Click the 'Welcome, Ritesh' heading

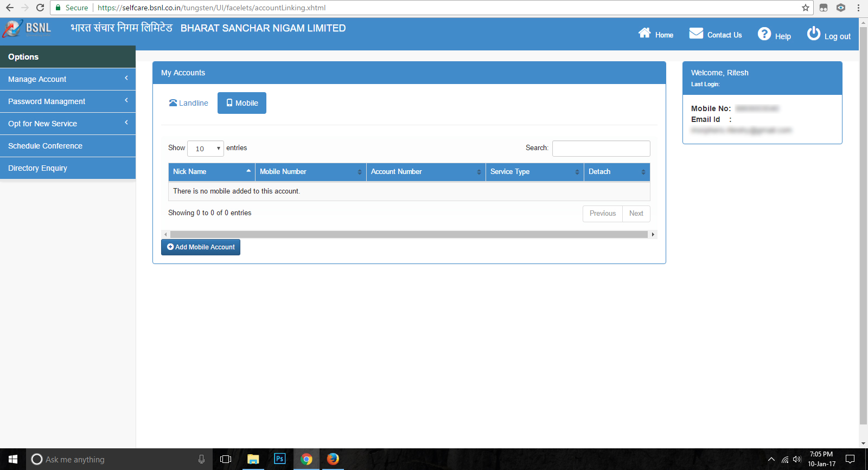(719, 73)
